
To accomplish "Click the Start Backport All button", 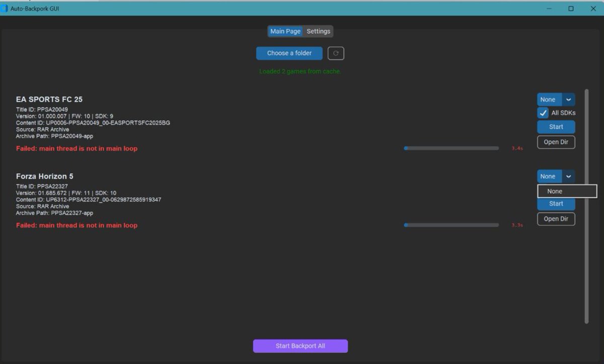I will point(300,346).
